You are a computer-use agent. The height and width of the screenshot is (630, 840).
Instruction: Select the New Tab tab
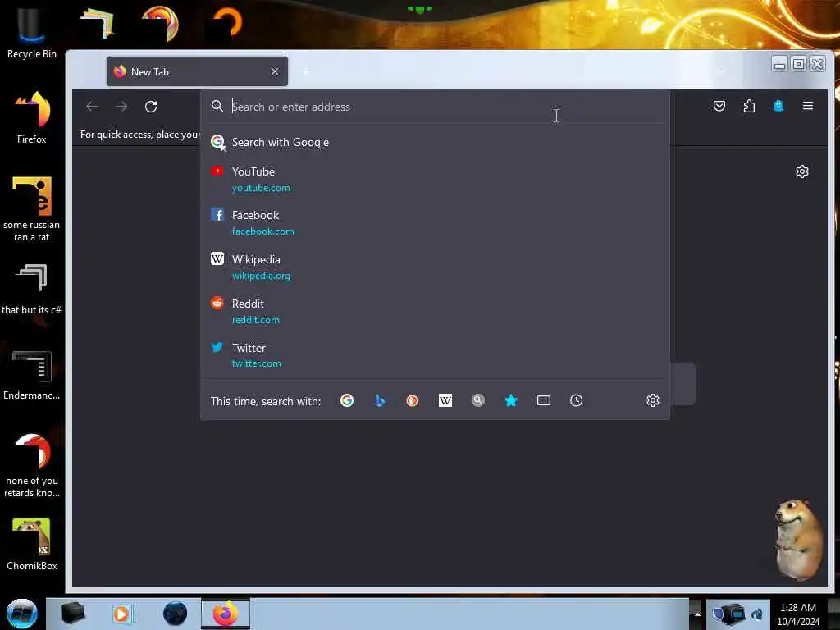pos(197,71)
